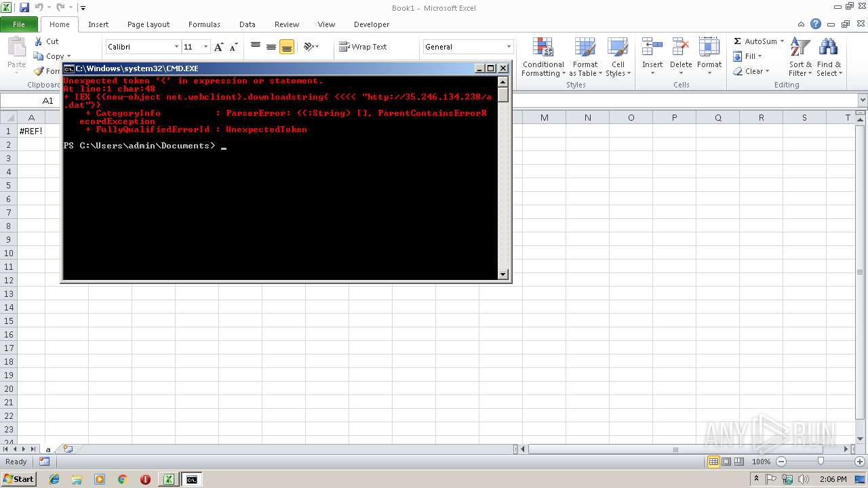Expand the font size 11 dropdown
Screen dimensions: 868x488
(x=205, y=47)
